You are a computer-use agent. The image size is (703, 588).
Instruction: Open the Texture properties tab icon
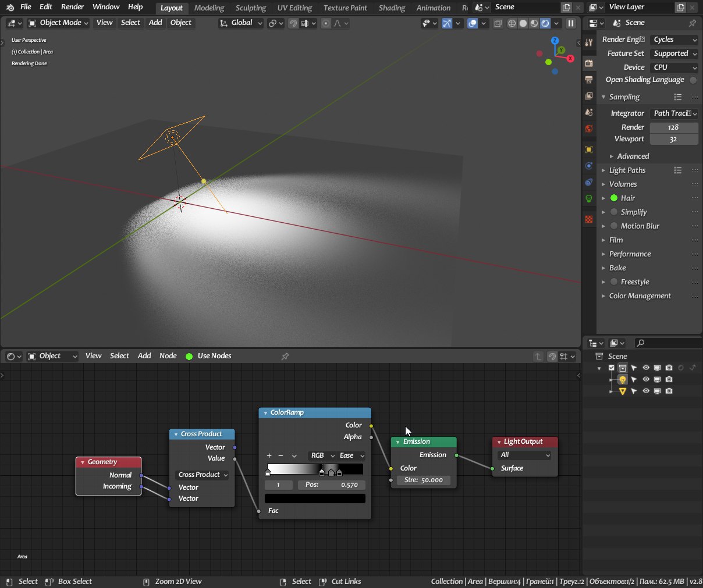tap(589, 219)
